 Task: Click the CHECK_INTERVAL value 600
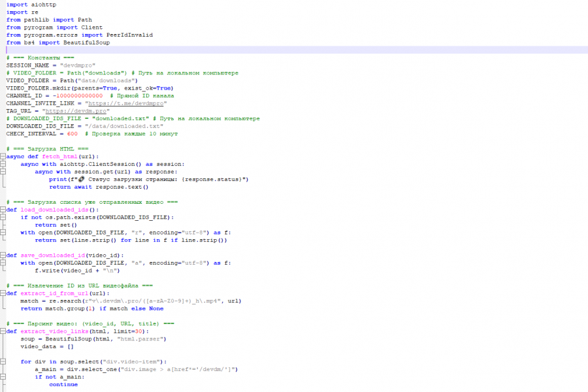pyautogui.click(x=72, y=133)
